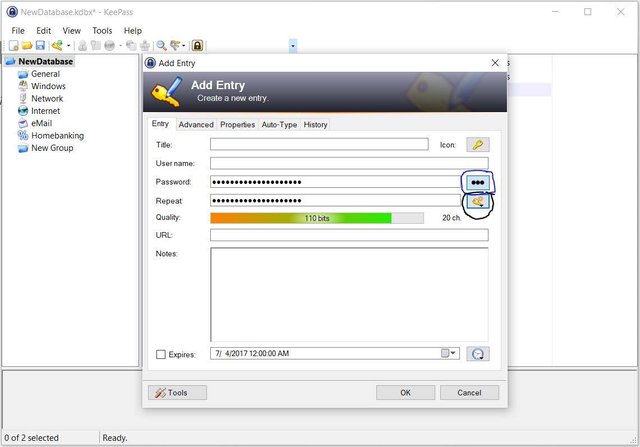The image size is (640, 447).
Task: Select the Windows group
Action: tap(48, 86)
